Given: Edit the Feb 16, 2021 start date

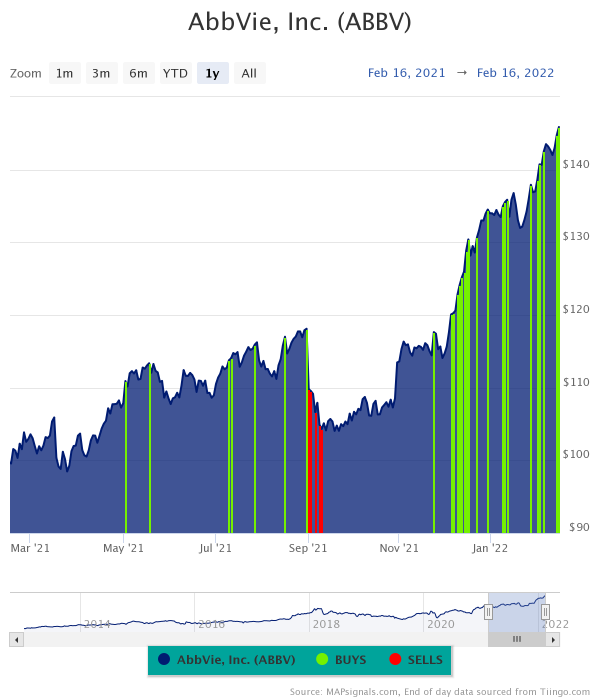Looking at the screenshot, I should [406, 73].
